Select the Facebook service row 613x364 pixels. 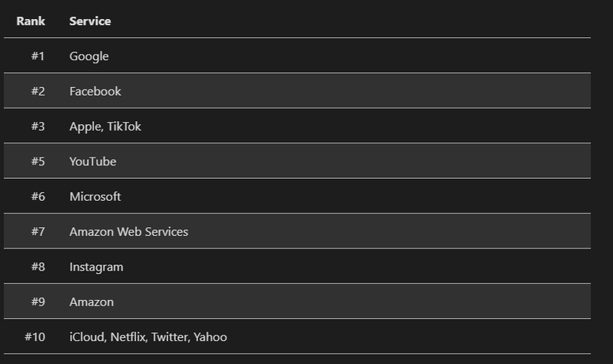click(95, 91)
